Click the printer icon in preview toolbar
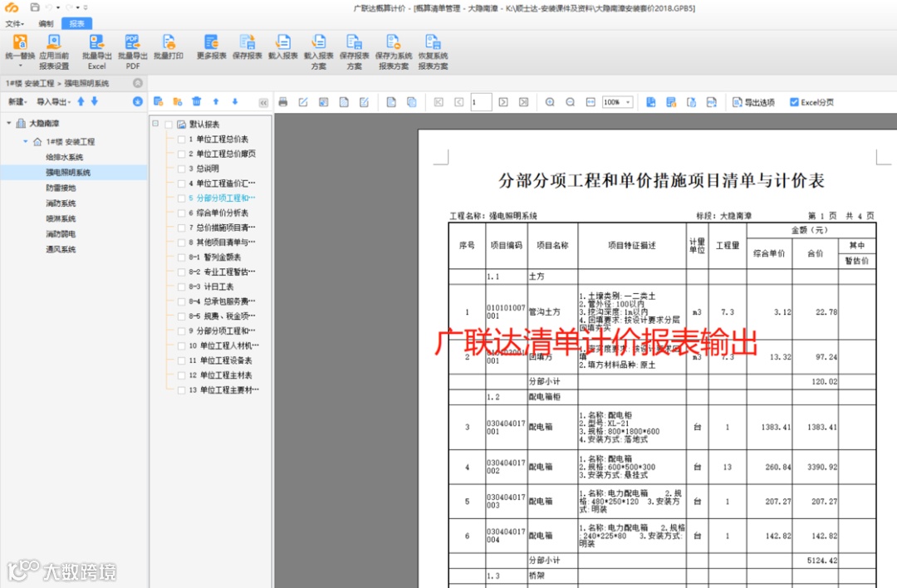This screenshot has width=897, height=588. (x=282, y=102)
